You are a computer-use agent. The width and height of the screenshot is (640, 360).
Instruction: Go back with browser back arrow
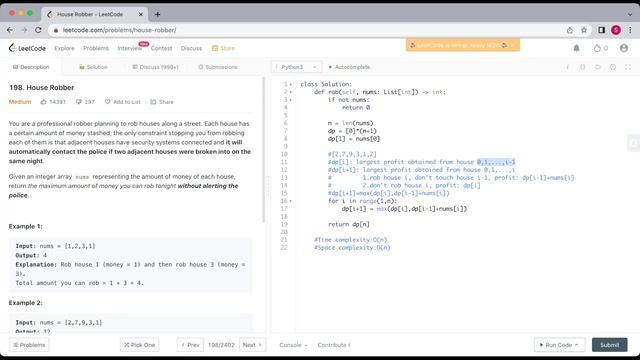(10, 30)
